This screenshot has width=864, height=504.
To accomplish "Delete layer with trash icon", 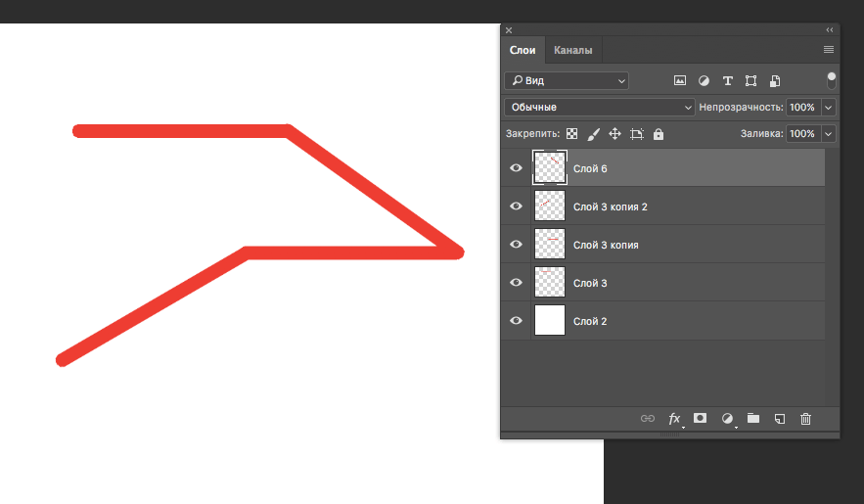I will coord(805,419).
